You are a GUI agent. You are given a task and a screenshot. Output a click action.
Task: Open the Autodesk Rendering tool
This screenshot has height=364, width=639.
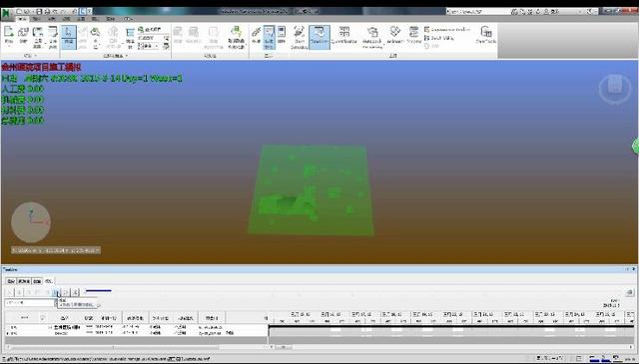coord(372,37)
